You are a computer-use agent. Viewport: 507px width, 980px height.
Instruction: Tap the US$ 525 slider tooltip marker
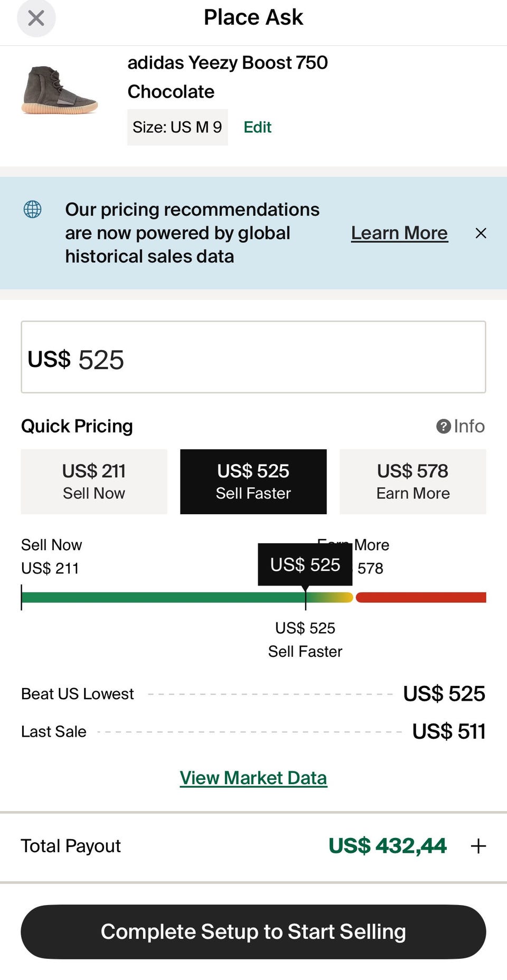pos(305,565)
